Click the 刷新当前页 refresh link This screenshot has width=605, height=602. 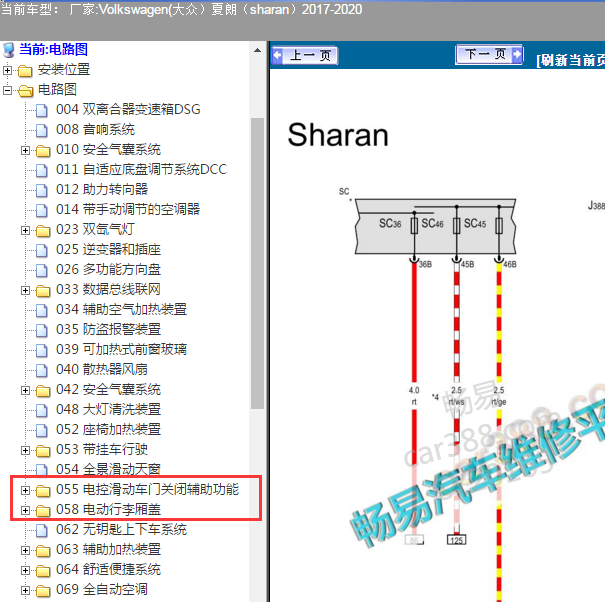point(570,60)
